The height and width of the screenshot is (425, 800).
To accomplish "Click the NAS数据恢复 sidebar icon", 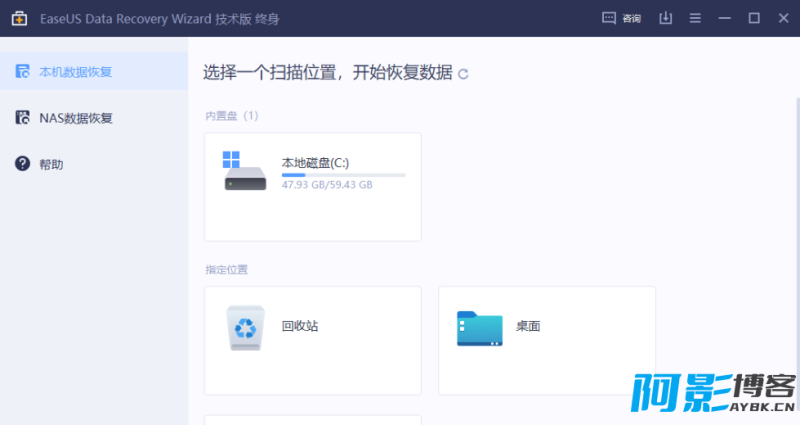I will [x=22, y=118].
